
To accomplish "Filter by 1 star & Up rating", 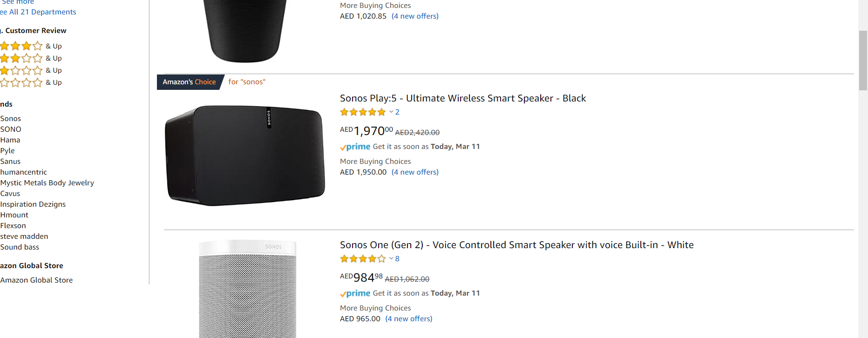I will 31,82.
